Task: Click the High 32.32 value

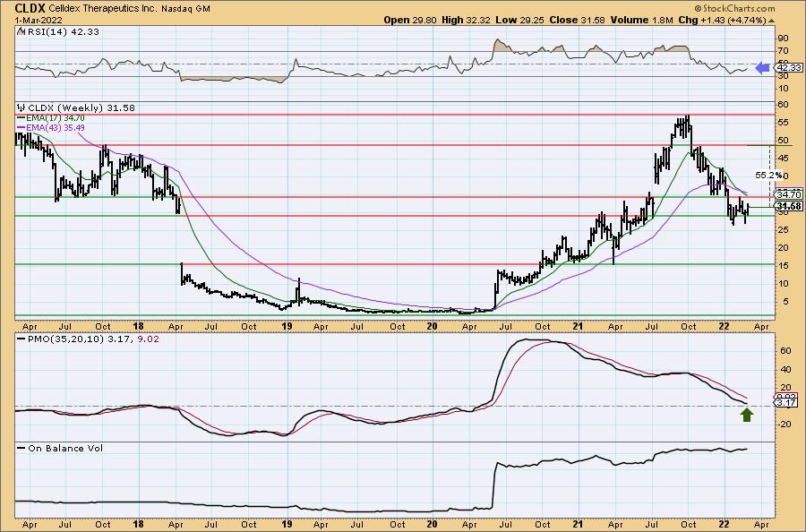Action: [467, 20]
